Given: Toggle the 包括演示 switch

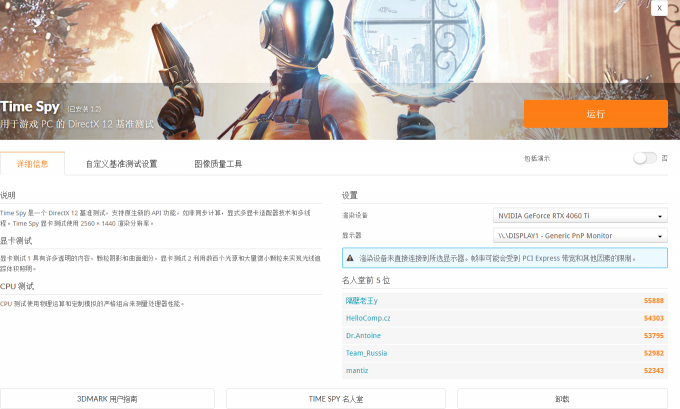Looking at the screenshot, I should (x=645, y=158).
